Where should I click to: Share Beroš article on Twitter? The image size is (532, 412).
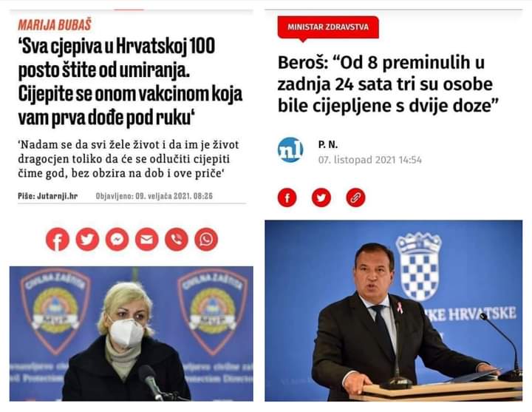click(321, 197)
